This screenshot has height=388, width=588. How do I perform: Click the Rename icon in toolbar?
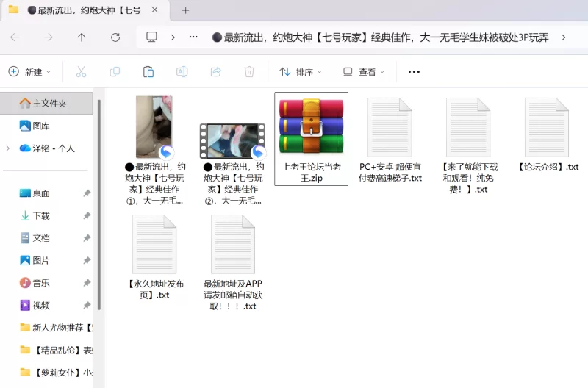pos(182,72)
